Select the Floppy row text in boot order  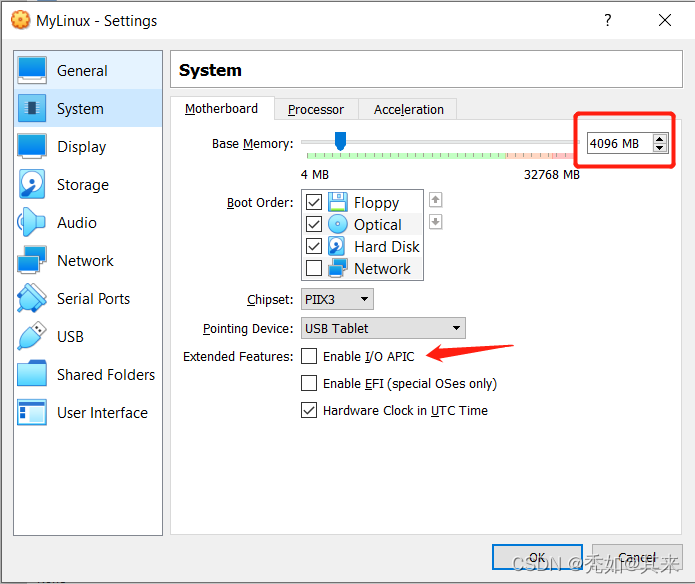376,202
